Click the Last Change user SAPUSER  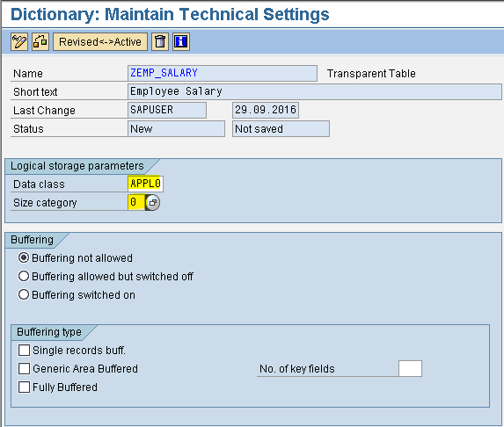pos(167,110)
